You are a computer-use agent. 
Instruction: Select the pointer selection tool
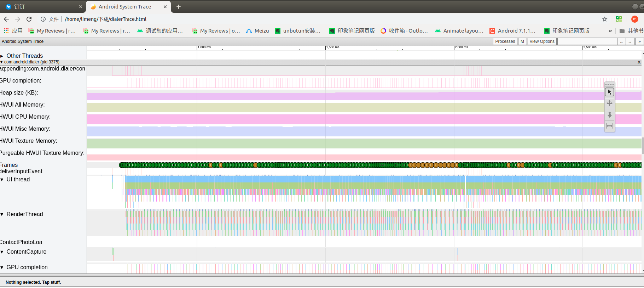pos(609,92)
